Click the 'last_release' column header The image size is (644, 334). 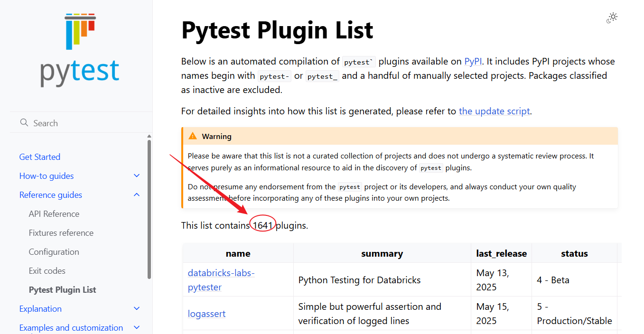502,253
